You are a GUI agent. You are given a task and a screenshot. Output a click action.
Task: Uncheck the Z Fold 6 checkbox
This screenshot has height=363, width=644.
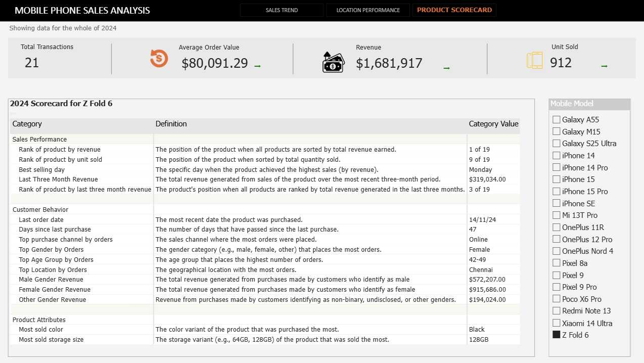coord(557,335)
